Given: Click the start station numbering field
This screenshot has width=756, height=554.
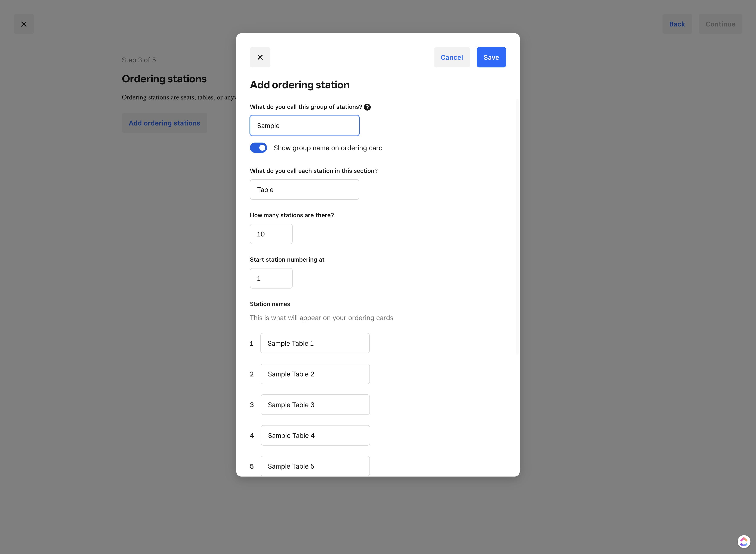Looking at the screenshot, I should click(271, 278).
